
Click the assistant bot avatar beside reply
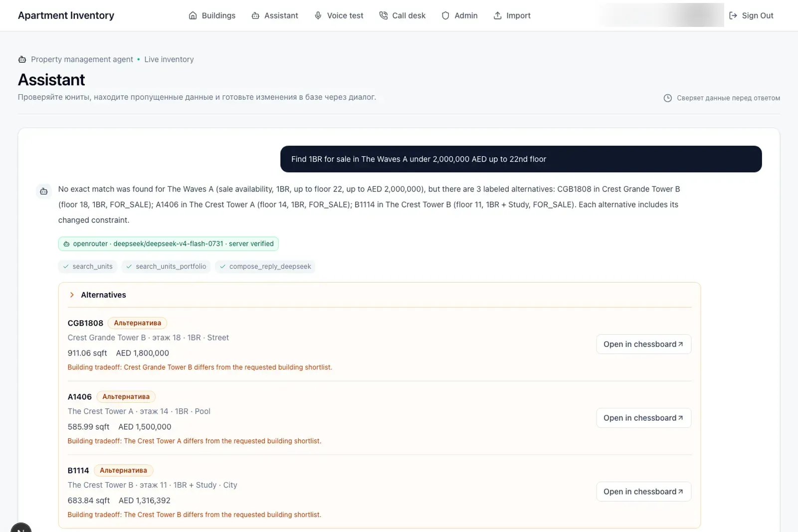(44, 191)
